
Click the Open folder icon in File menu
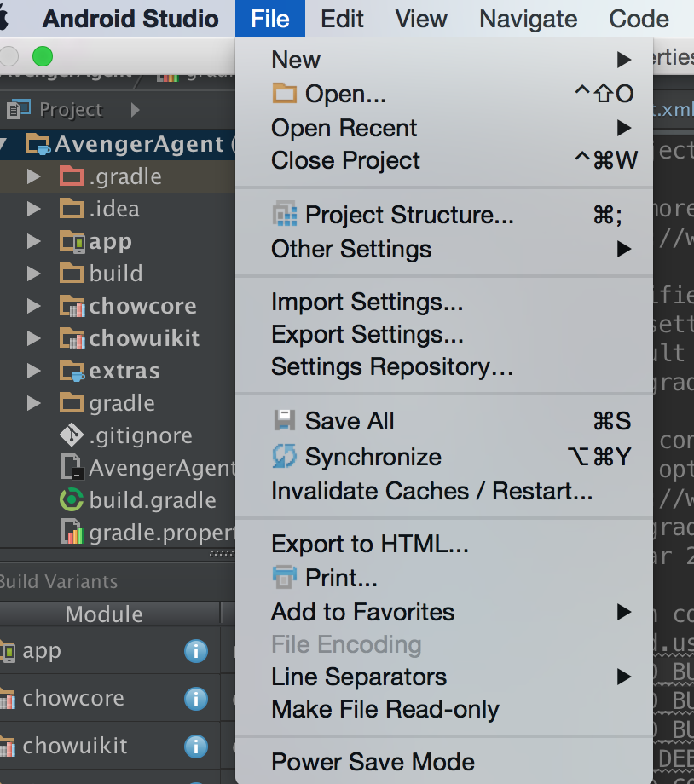pyautogui.click(x=284, y=94)
